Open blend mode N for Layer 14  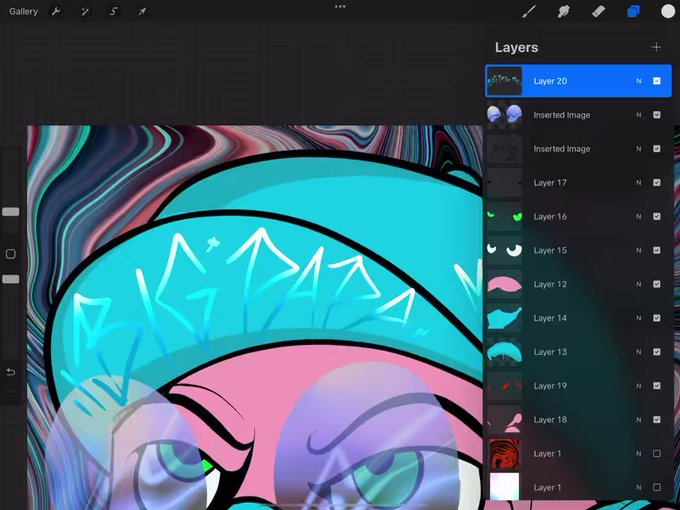click(638, 318)
